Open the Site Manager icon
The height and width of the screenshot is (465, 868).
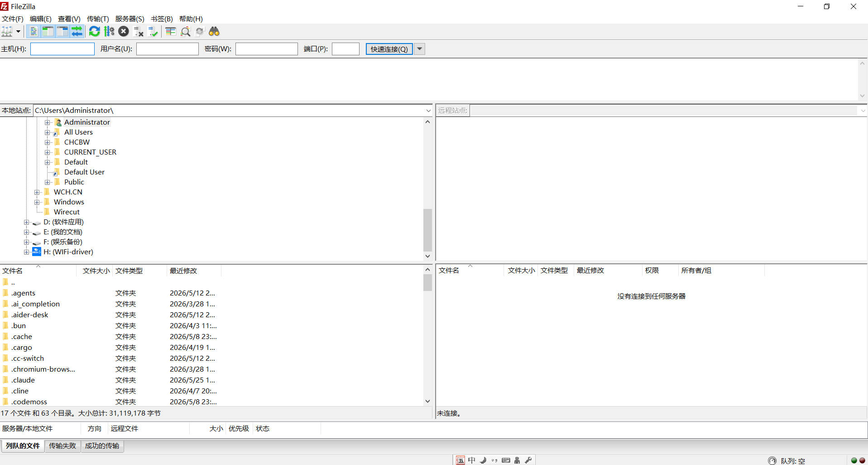pyautogui.click(x=7, y=31)
